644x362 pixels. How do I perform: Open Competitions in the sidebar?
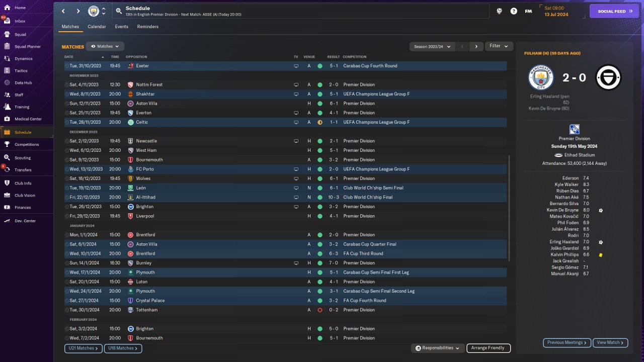26,144
